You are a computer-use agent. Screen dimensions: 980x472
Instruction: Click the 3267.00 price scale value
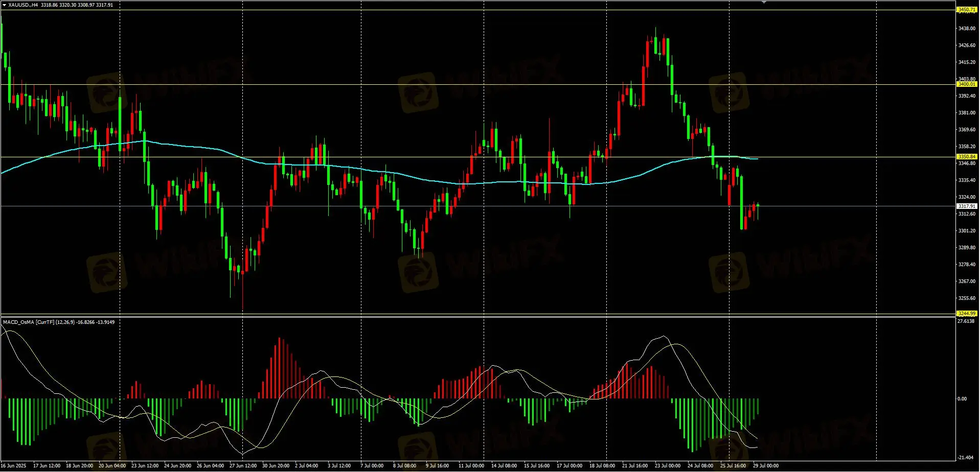pos(966,281)
